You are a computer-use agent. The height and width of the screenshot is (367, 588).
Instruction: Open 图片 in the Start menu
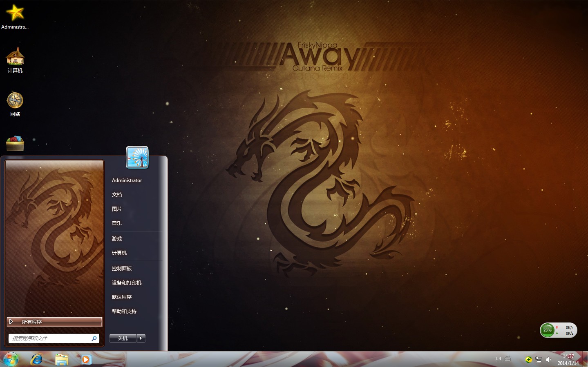coord(117,209)
